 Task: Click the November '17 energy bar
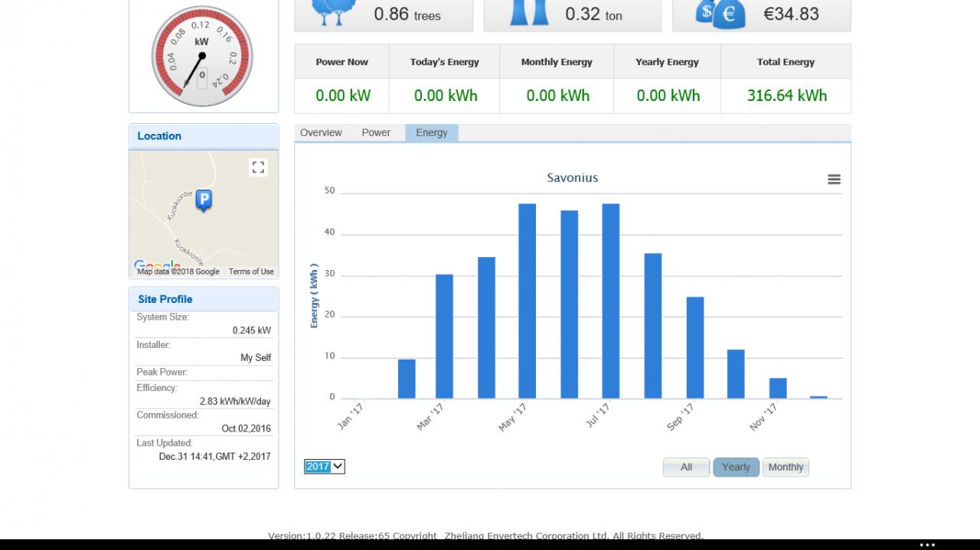(778, 388)
